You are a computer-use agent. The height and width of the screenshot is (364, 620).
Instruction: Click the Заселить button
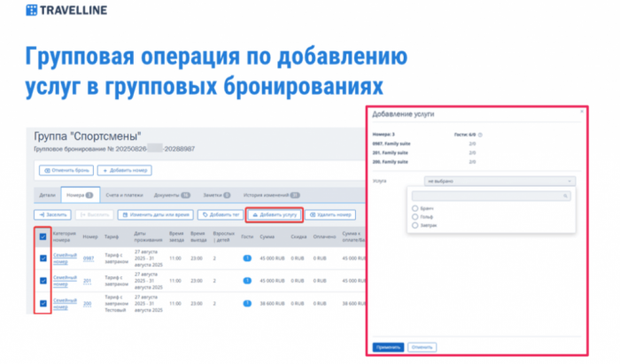52,215
